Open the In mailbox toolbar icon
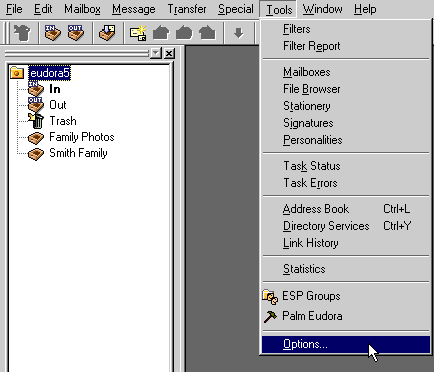Viewport: 434px width, 372px height. (x=53, y=33)
